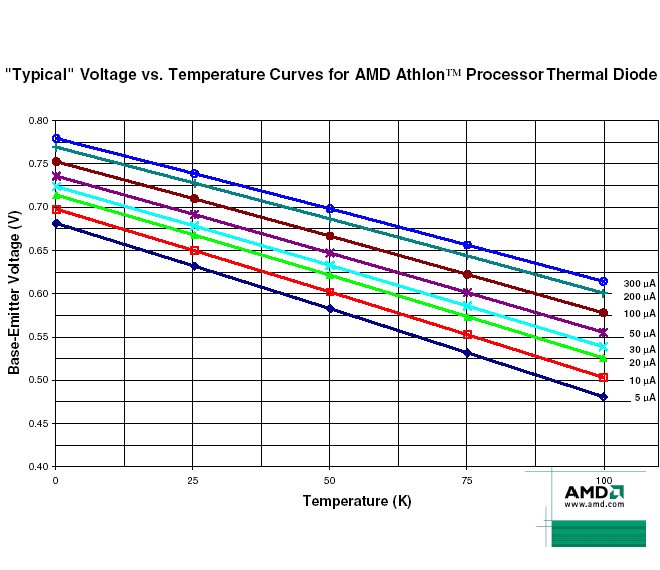Click the "300 µA" curve label
This screenshot has width=660, height=570.
[639, 284]
